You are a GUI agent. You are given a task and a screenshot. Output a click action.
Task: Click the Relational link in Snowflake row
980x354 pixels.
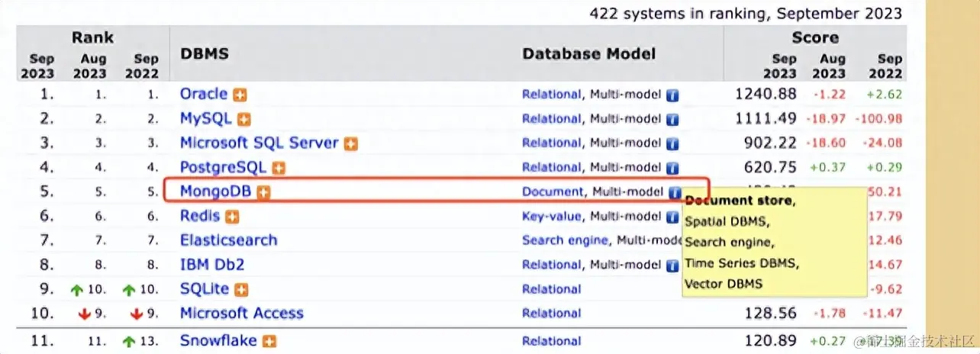[x=551, y=342]
